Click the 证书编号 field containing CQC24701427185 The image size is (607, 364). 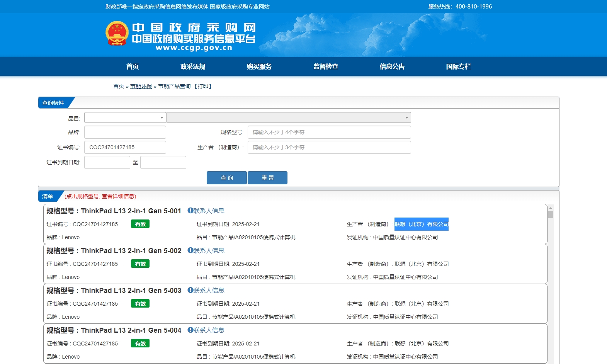point(125,147)
